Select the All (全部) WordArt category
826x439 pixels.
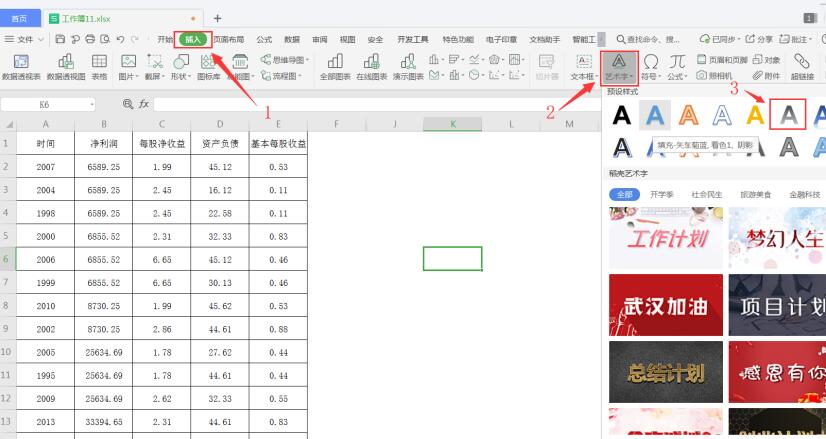(x=624, y=194)
